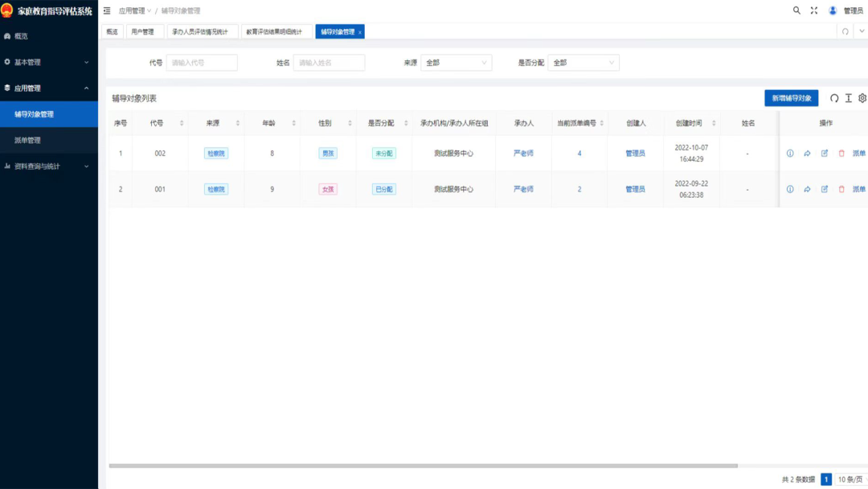The width and height of the screenshot is (868, 489).
Task: Go to pagination page 1
Action: point(826,479)
